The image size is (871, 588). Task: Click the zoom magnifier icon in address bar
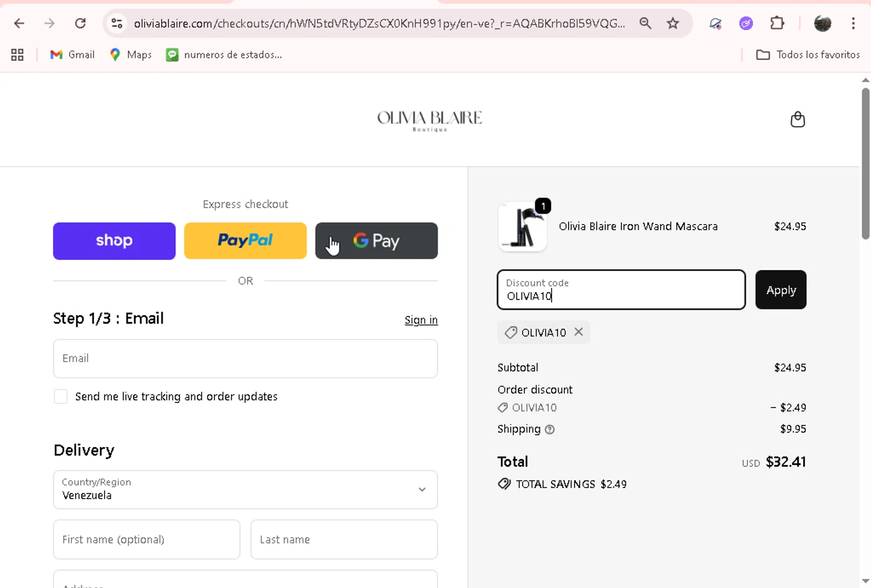point(645,23)
